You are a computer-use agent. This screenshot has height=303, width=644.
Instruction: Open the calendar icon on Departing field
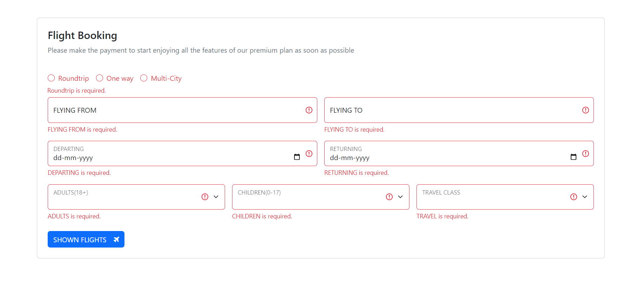pos(297,157)
